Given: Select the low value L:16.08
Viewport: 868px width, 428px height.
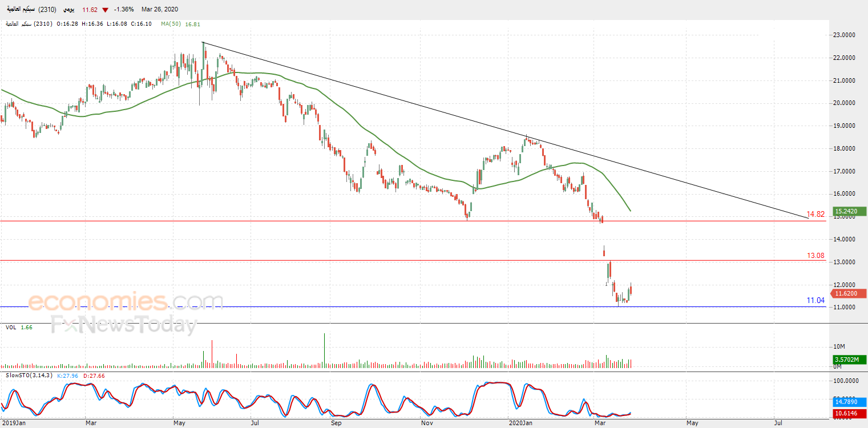Looking at the screenshot, I should coord(116,24).
